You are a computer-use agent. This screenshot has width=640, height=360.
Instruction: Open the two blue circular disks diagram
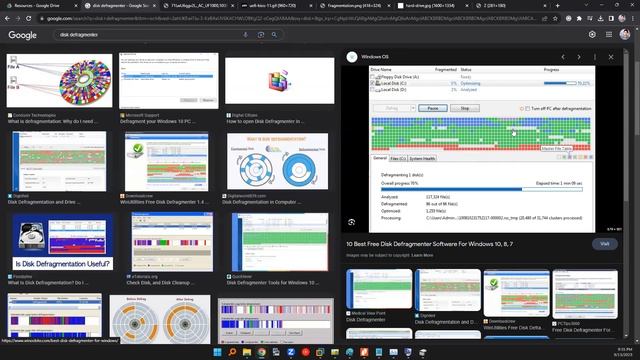pos(278,161)
